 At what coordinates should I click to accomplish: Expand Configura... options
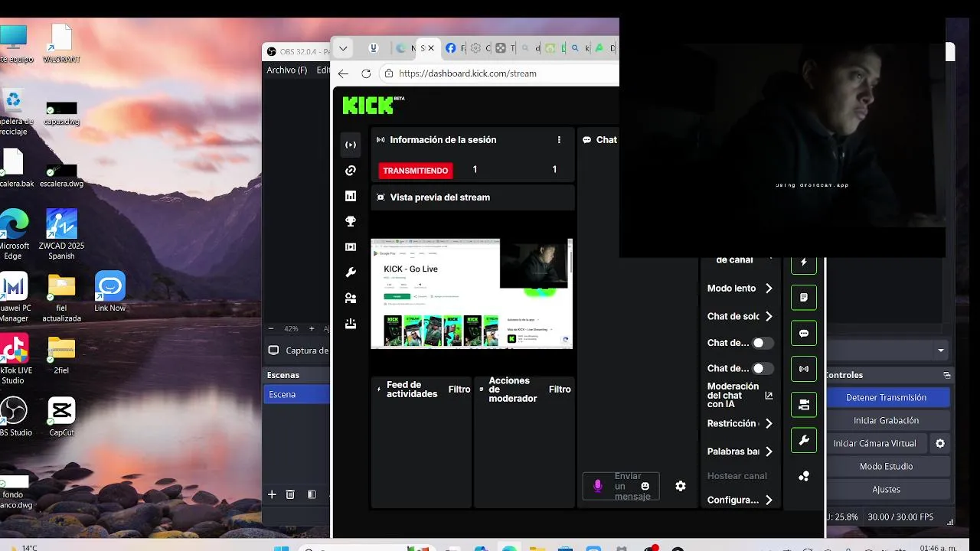pyautogui.click(x=769, y=500)
